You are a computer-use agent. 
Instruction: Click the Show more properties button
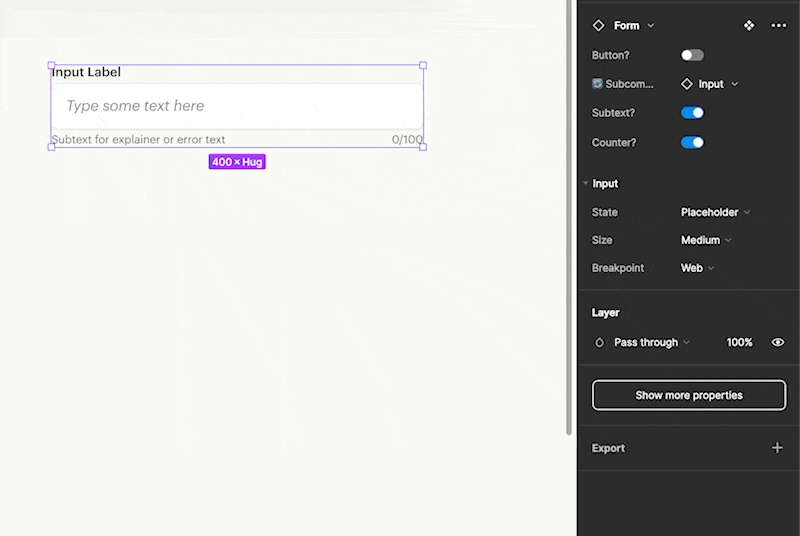click(x=689, y=395)
